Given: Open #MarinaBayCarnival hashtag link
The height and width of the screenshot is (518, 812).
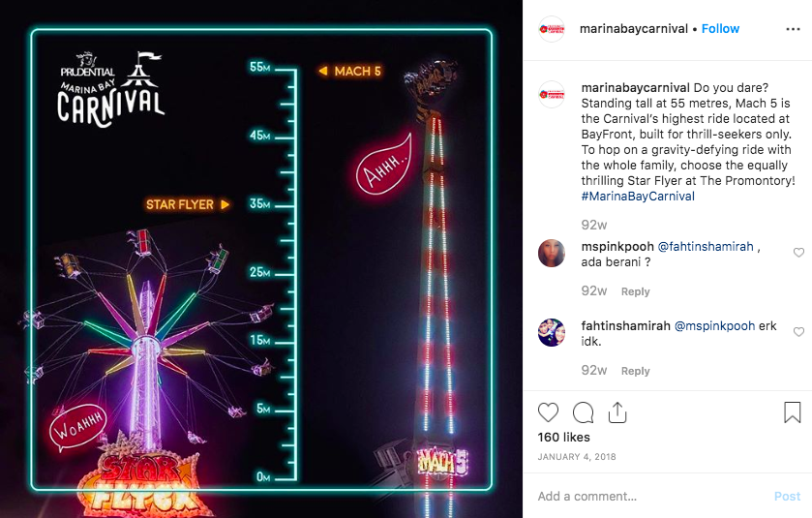Looking at the screenshot, I should (x=638, y=197).
